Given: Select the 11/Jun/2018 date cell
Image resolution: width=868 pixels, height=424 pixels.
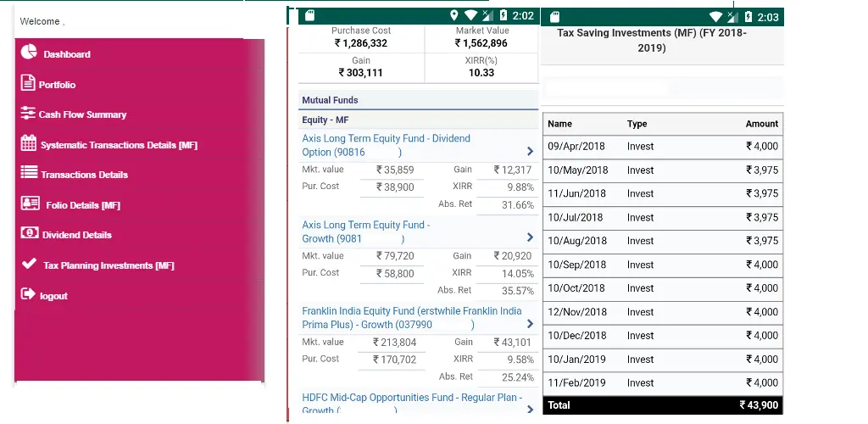Looking at the screenshot, I should (576, 193).
